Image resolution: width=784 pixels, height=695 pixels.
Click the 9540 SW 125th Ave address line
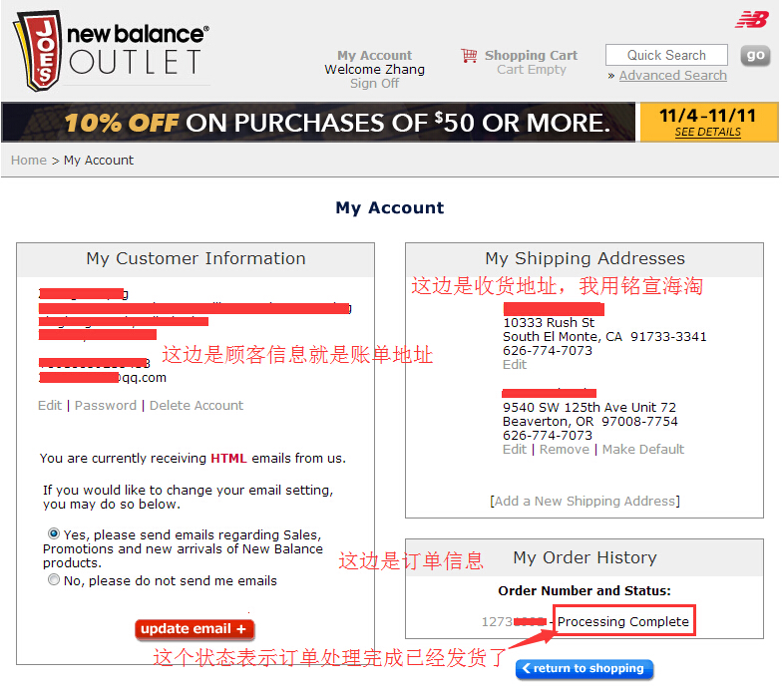click(x=589, y=407)
